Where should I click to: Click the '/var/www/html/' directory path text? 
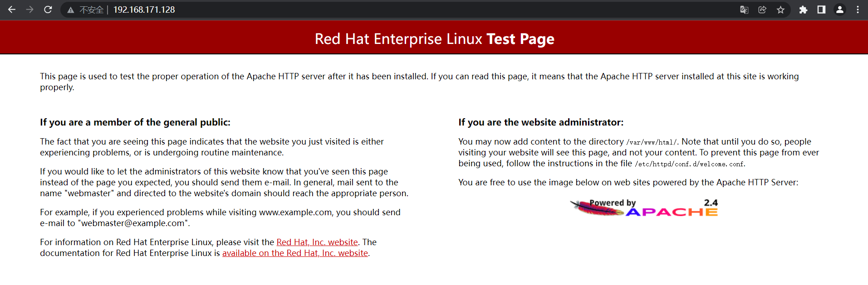(652, 142)
